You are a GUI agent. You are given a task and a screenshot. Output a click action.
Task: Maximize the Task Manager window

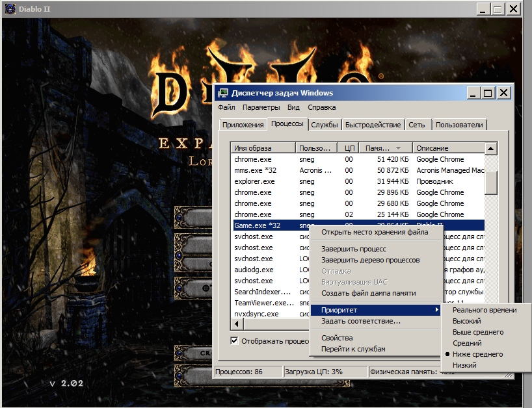488,93
